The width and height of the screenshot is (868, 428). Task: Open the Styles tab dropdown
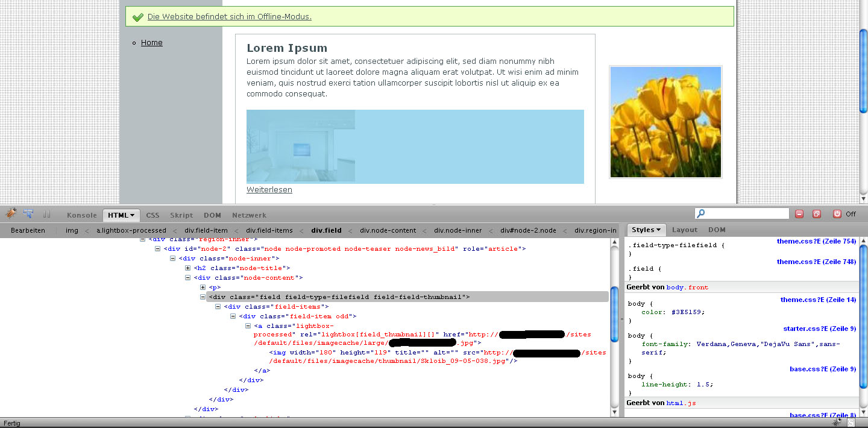click(x=646, y=230)
